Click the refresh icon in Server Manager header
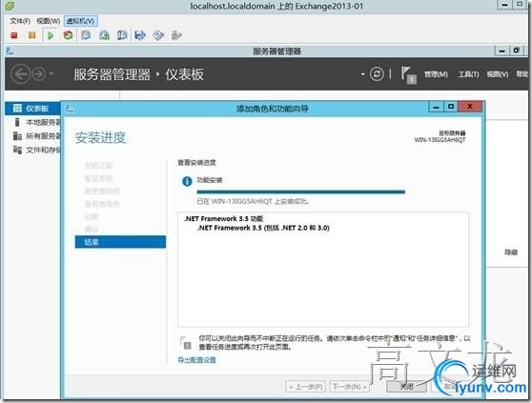This screenshot has width=532, height=403. point(377,74)
